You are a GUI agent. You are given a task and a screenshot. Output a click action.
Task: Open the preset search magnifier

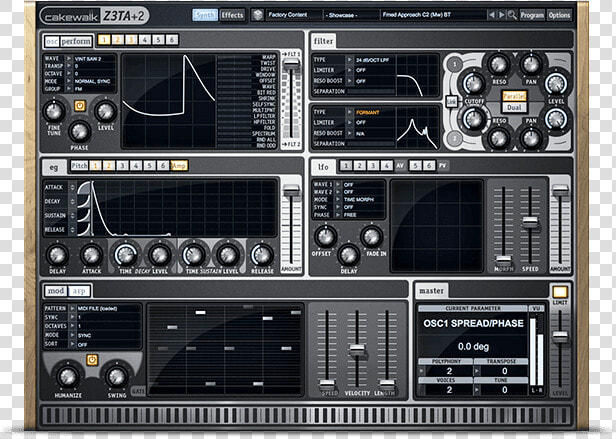(x=512, y=15)
